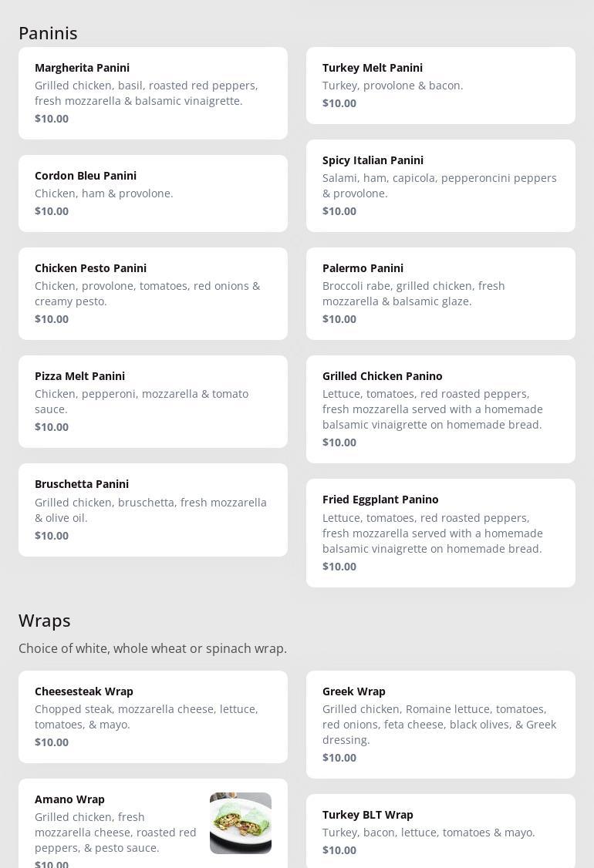Click the Amano Wrap photo thumbnail
The height and width of the screenshot is (868, 594).
click(x=241, y=823)
